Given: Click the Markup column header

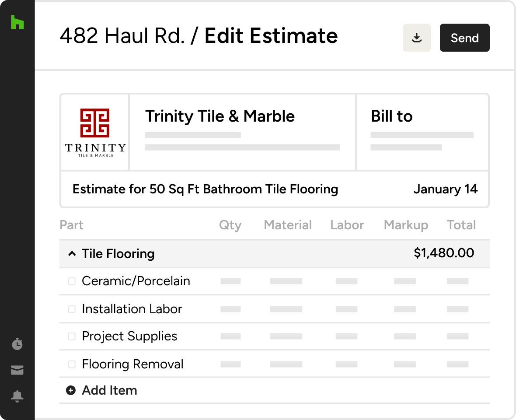Looking at the screenshot, I should [x=406, y=225].
